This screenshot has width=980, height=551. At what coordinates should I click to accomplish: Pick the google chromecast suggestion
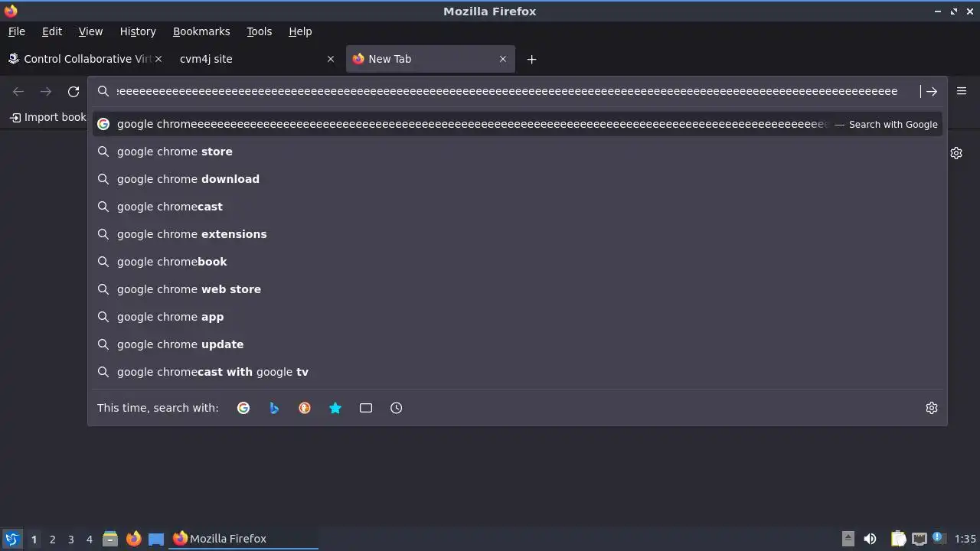pos(518,207)
